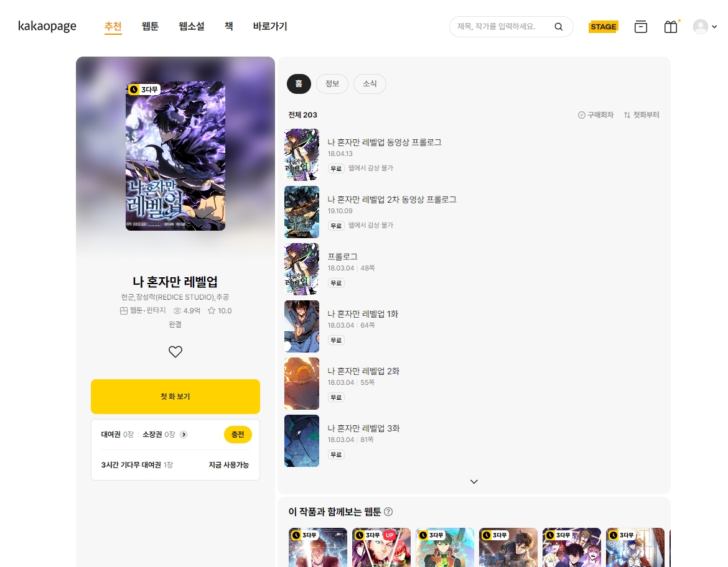Click the 완결 status text
This screenshot has width=728, height=567.
(175, 325)
